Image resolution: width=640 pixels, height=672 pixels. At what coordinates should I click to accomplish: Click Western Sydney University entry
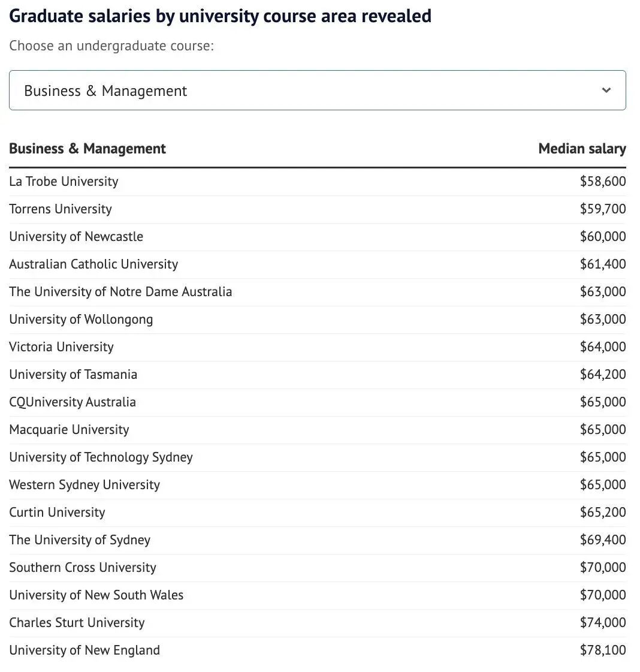84,485
